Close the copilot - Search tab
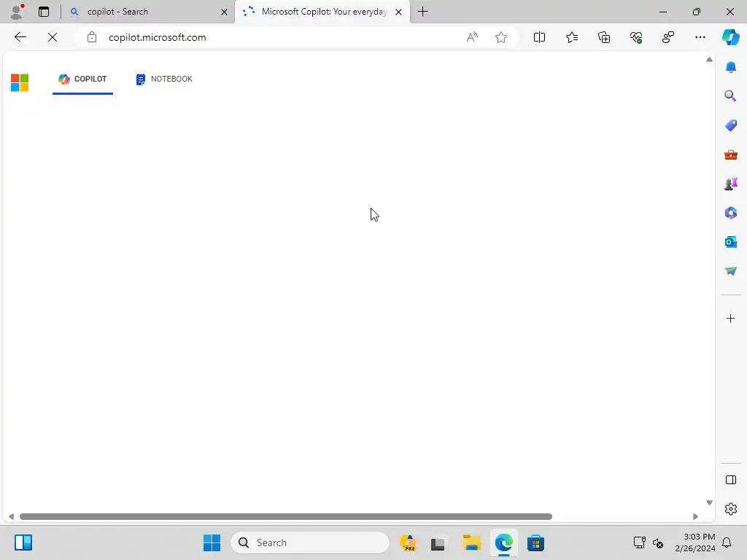This screenshot has width=747, height=560. point(224,12)
